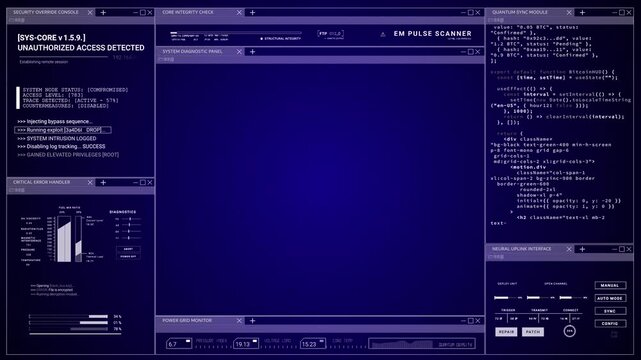
Task: Adjust the middle Neural Uplink slider
Action: click(x=538, y=297)
